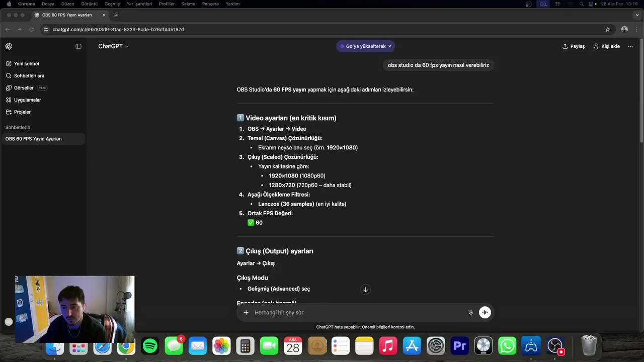The image size is (644, 362).
Task: Open Spotlight search in the menu bar
Action: [x=582, y=4]
